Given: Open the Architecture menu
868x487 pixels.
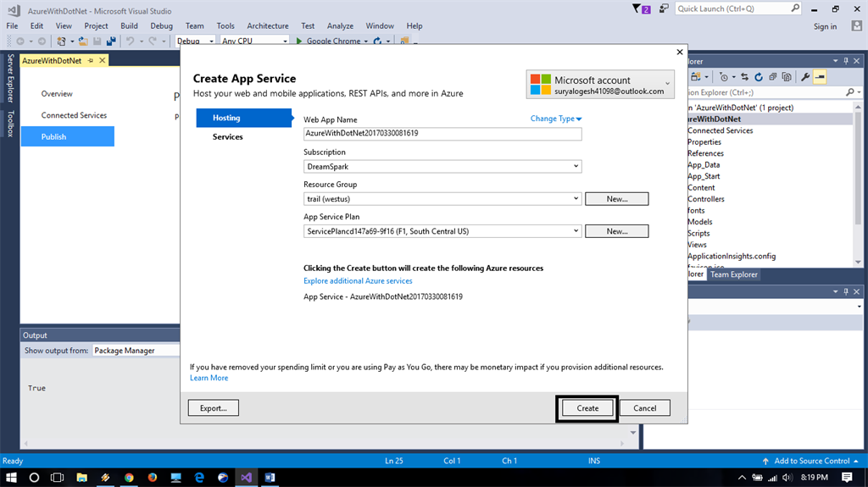Looking at the screenshot, I should click(x=267, y=26).
